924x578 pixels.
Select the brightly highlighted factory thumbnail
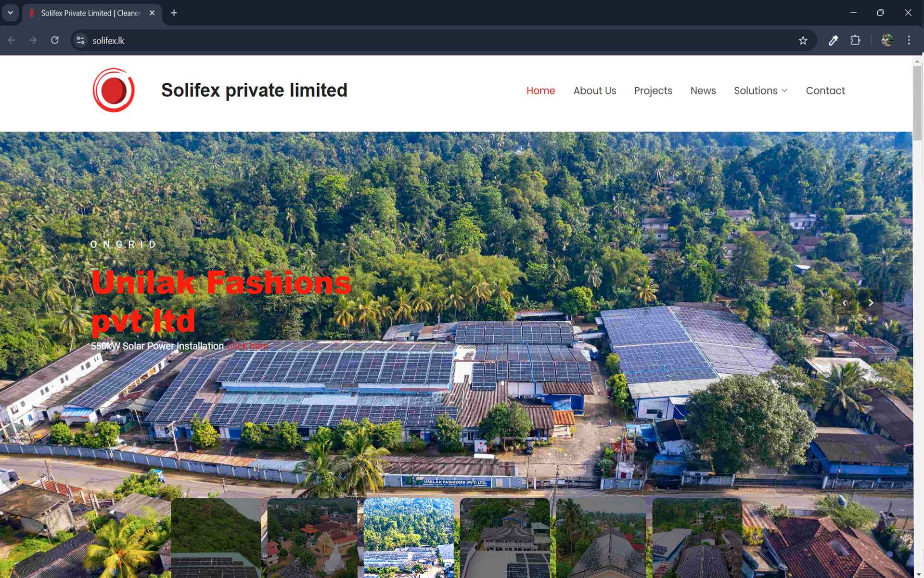pos(409,538)
